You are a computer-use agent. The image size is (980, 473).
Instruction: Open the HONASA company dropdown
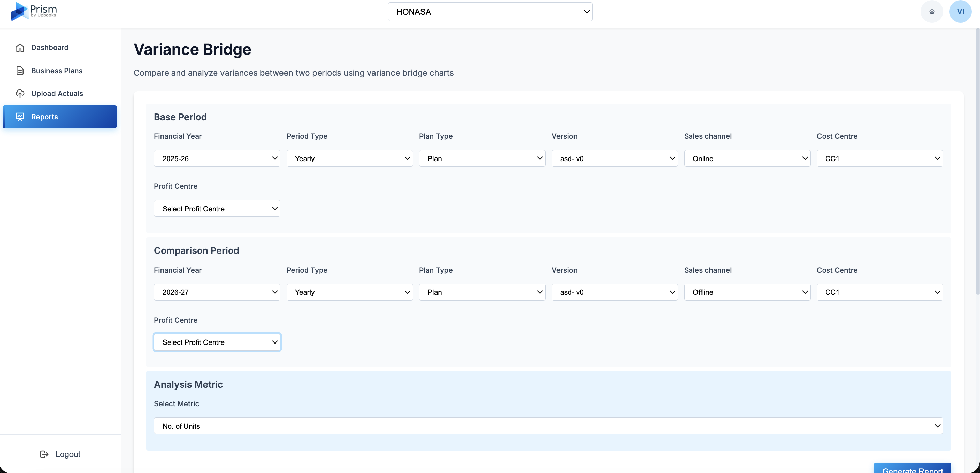(490, 12)
